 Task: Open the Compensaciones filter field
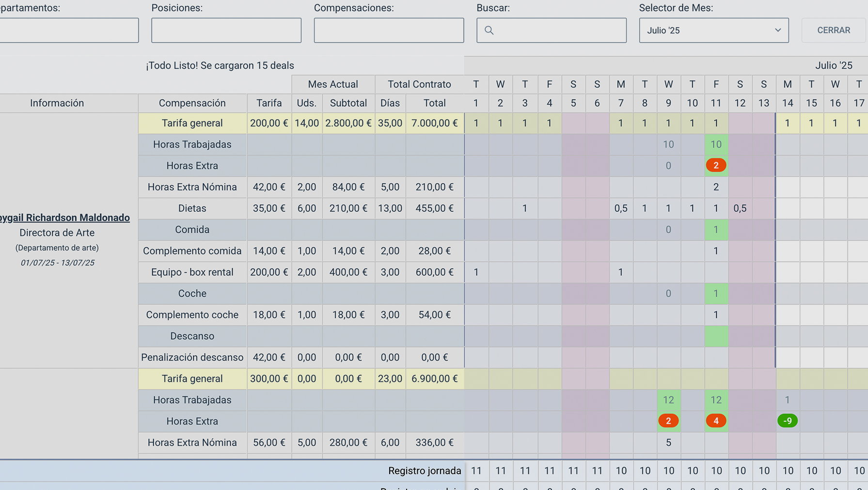tap(389, 31)
